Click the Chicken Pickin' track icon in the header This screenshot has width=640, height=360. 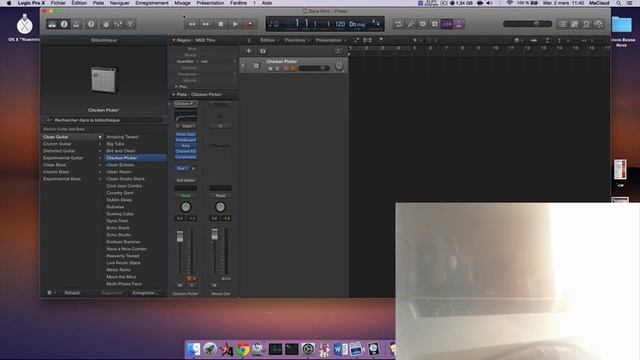point(256,66)
